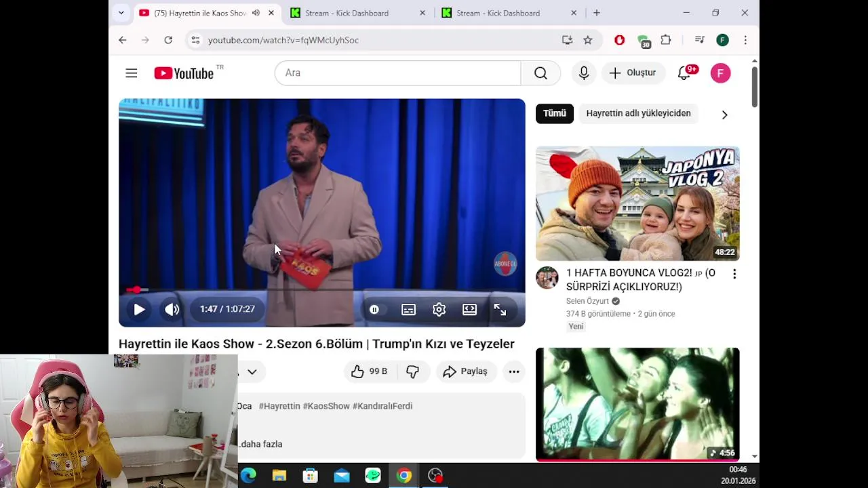The height and width of the screenshot is (488, 868).
Task: Click the address bar URL
Action: [283, 40]
